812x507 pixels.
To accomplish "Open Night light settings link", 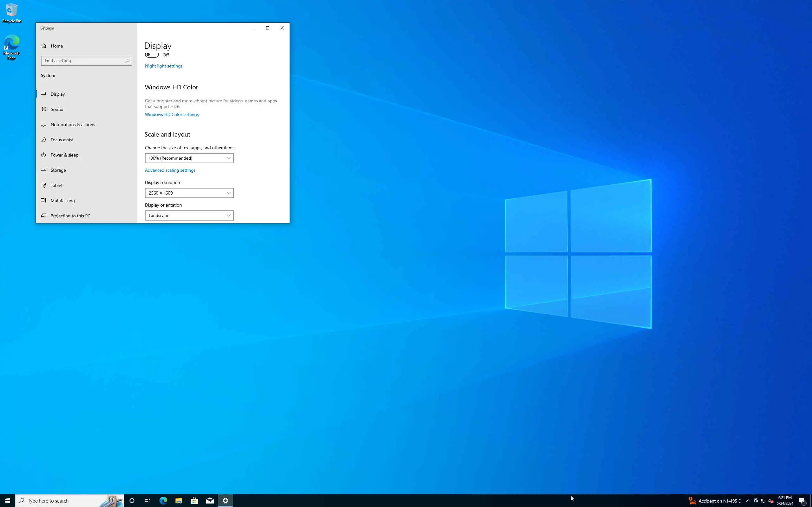I will pyautogui.click(x=163, y=66).
